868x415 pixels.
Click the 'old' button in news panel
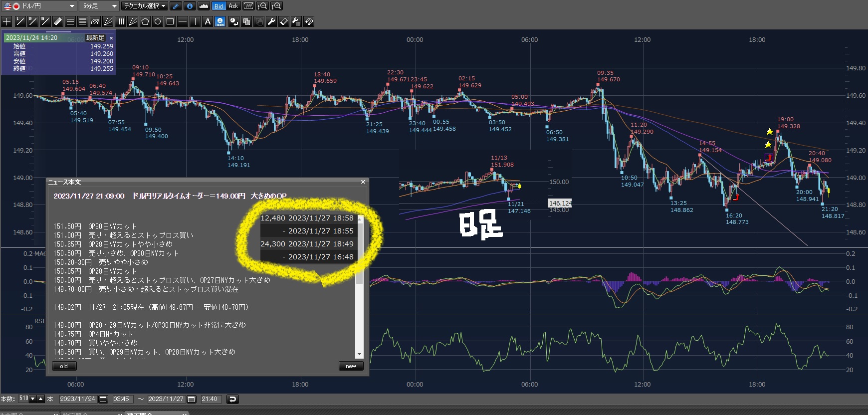[x=64, y=366]
